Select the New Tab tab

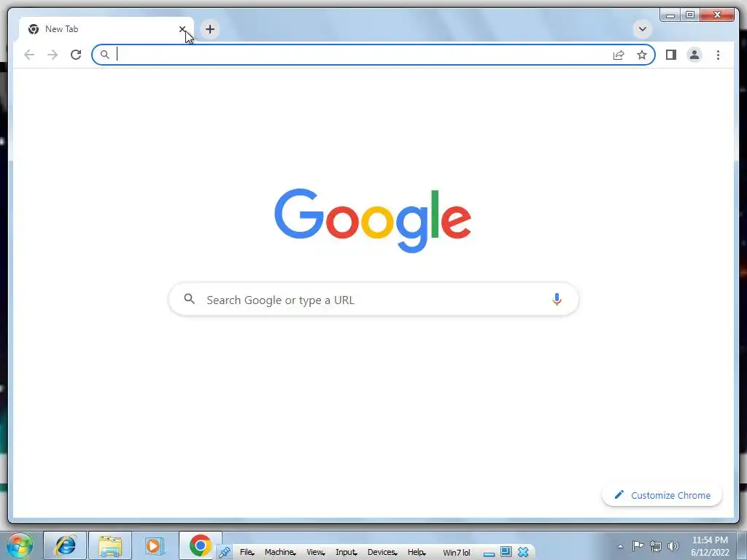click(106, 29)
